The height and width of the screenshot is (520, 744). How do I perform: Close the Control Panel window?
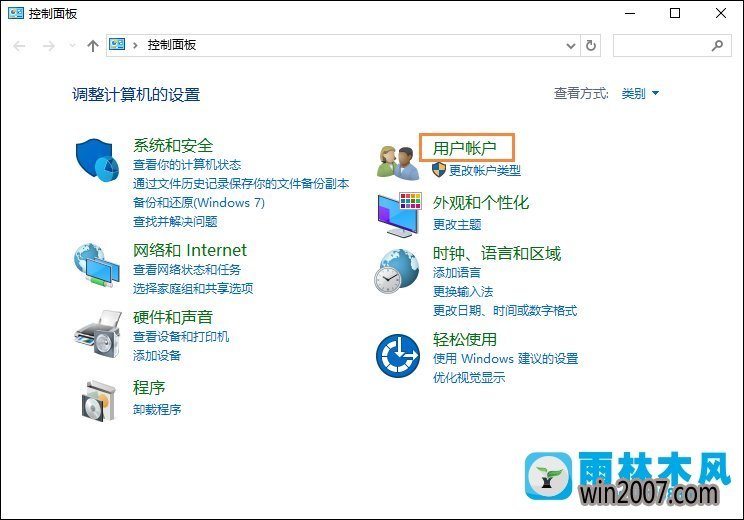tap(721, 13)
